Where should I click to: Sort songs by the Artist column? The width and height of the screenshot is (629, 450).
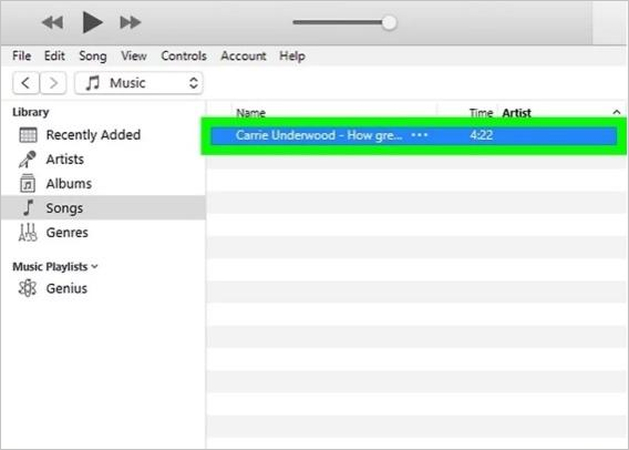point(517,113)
